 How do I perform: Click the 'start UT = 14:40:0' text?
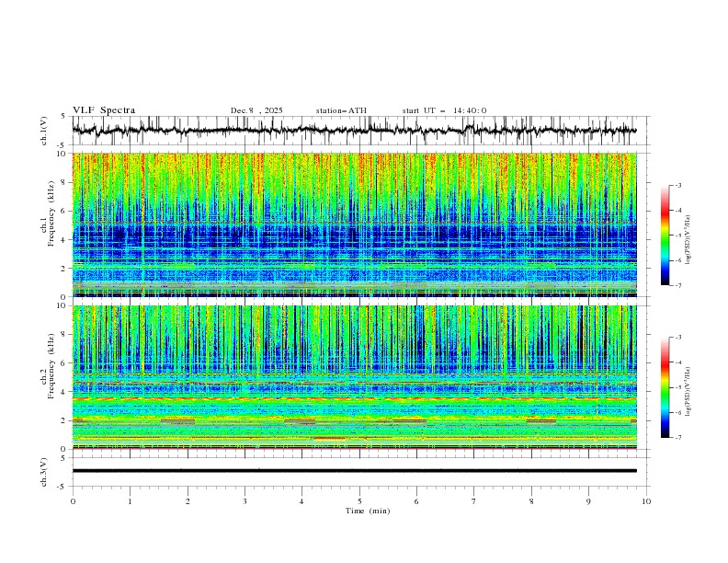click(444, 110)
